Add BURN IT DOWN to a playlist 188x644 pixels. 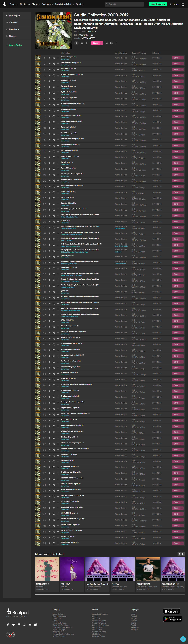click(58, 491)
